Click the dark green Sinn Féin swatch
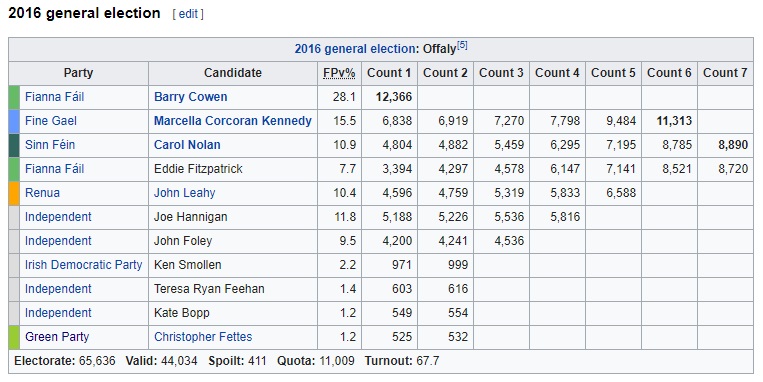The height and width of the screenshot is (382, 763). [x=14, y=145]
